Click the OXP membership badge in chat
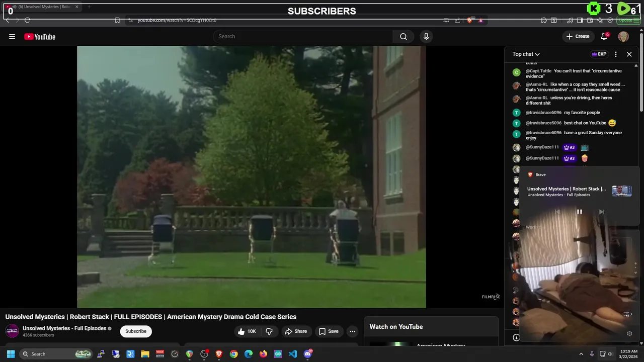 click(x=599, y=54)
